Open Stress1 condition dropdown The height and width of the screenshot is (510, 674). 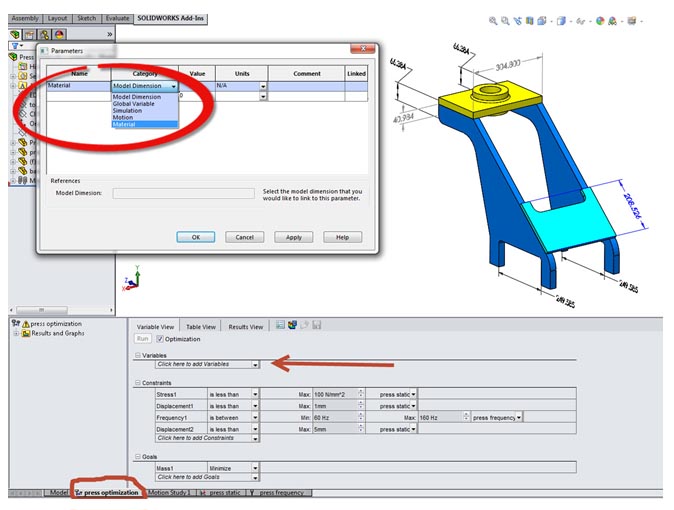pos(255,394)
